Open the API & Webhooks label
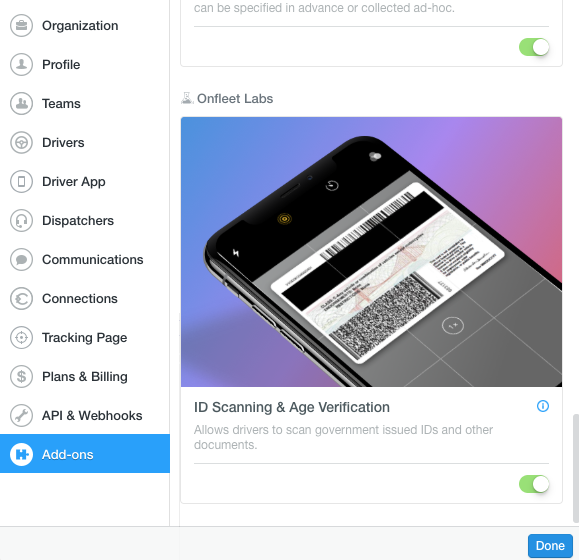This screenshot has height=560, width=579. 92,416
